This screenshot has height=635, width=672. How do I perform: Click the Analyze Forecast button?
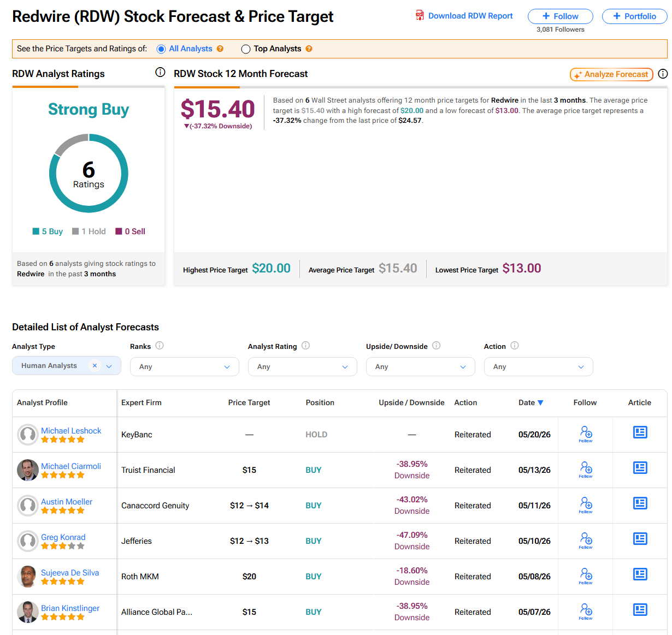[611, 74]
